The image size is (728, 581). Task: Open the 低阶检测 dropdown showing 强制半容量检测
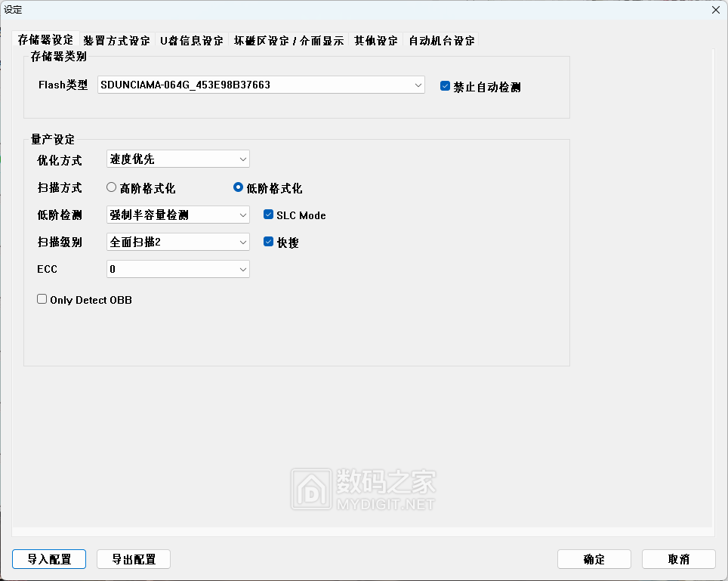(x=177, y=215)
